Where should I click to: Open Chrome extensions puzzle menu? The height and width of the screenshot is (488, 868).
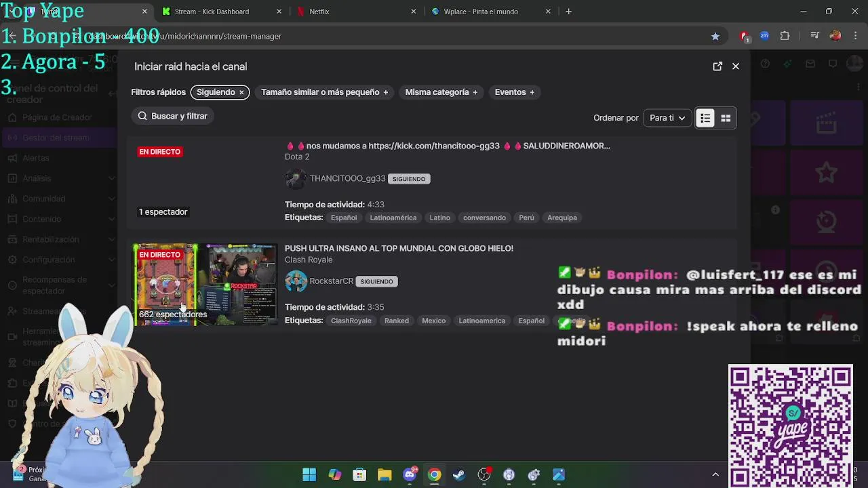(785, 36)
